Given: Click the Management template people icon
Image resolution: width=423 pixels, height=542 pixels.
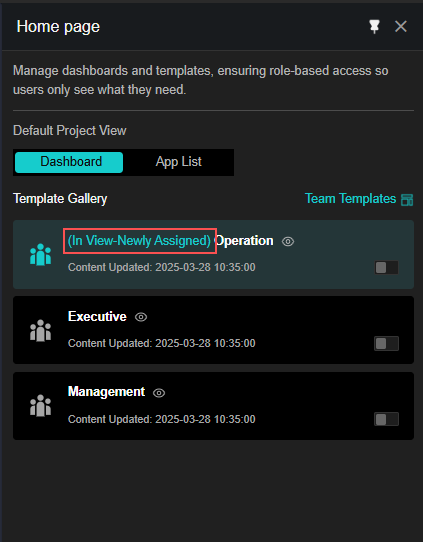Looking at the screenshot, I should pyautogui.click(x=40, y=406).
